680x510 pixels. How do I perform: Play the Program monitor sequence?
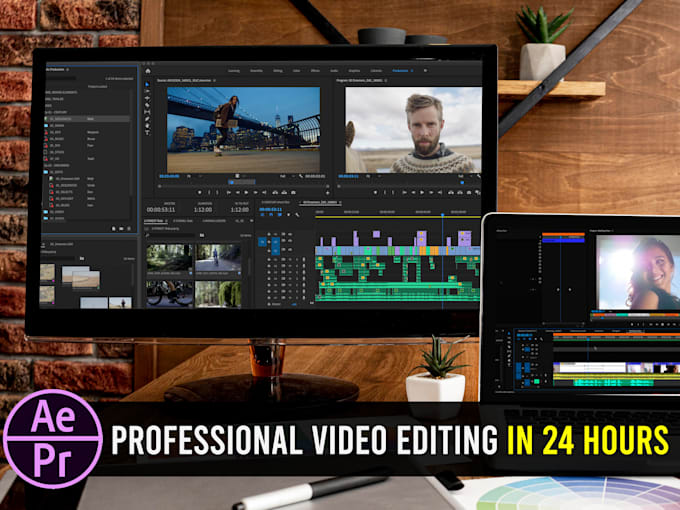[422, 193]
